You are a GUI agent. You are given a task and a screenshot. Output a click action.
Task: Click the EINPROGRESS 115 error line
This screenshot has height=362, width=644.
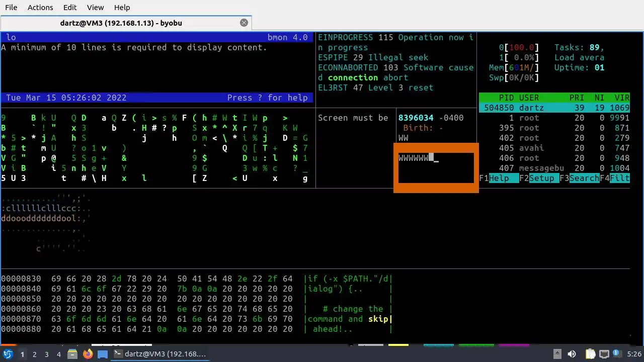click(x=395, y=42)
